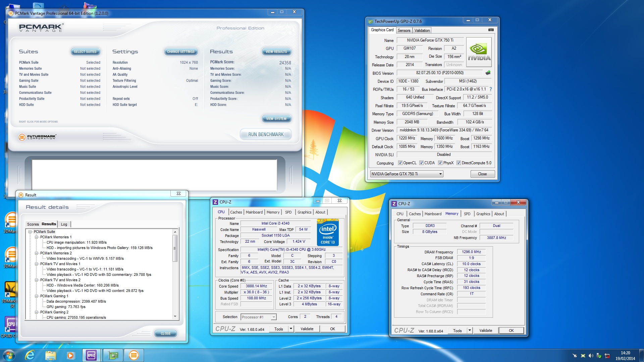The image size is (644, 362).
Task: Toggle the DirectCompute 5.0 checkbox
Action: [459, 163]
